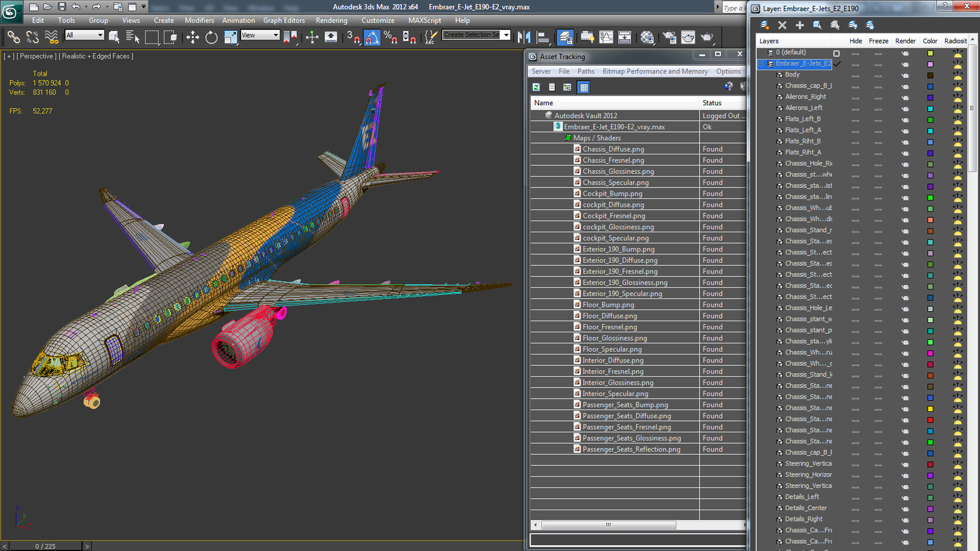Click the Layers column header

pos(794,41)
